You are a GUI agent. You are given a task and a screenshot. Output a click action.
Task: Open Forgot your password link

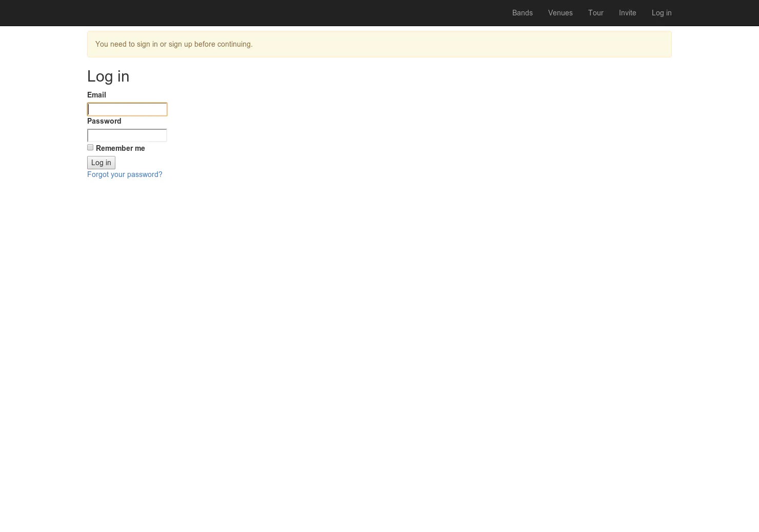(x=125, y=174)
